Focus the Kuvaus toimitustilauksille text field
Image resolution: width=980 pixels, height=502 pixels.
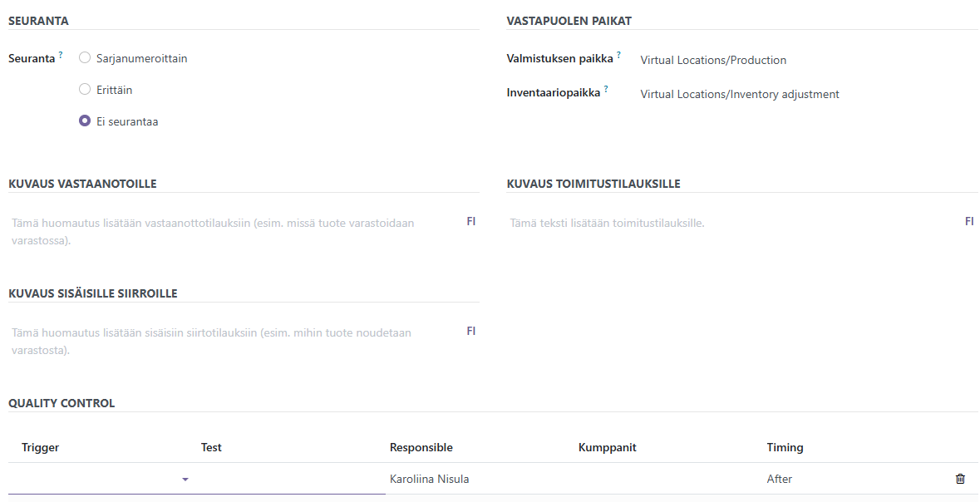pyautogui.click(x=731, y=223)
